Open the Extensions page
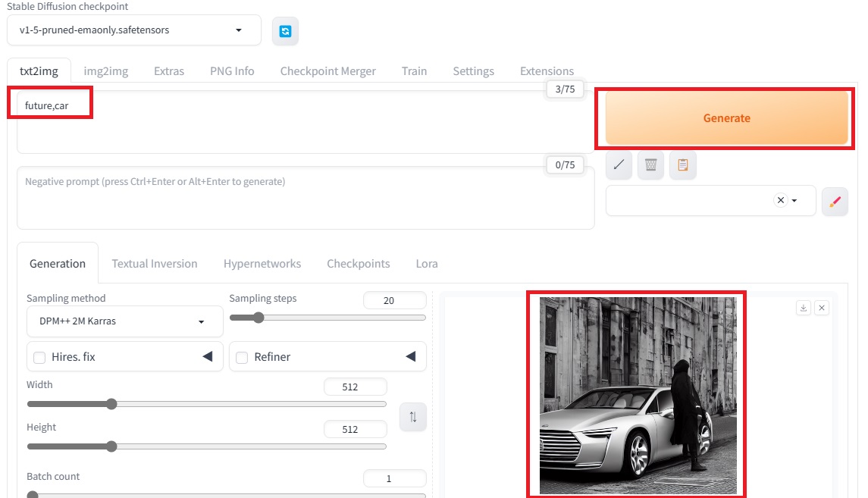The width and height of the screenshot is (868, 498). point(547,70)
